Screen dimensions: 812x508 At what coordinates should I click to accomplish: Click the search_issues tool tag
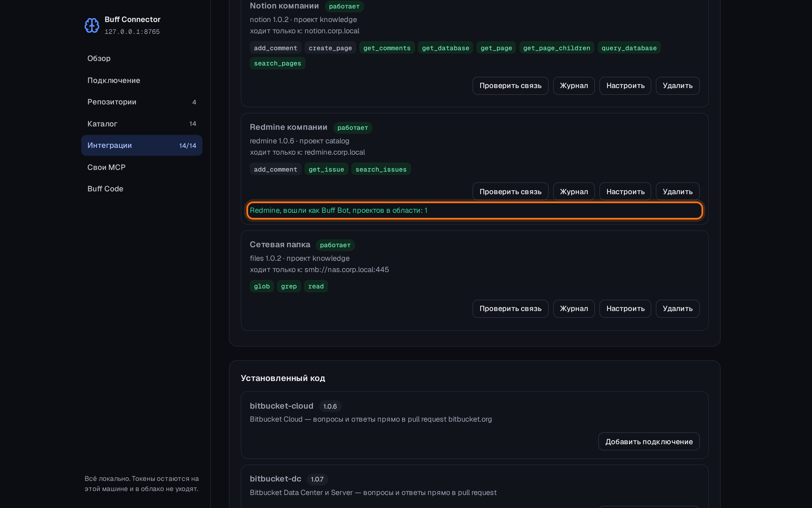(x=381, y=169)
